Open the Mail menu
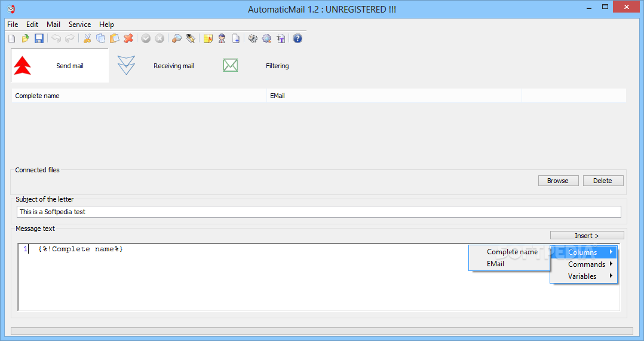Viewport: 644px width, 341px height. tap(53, 25)
